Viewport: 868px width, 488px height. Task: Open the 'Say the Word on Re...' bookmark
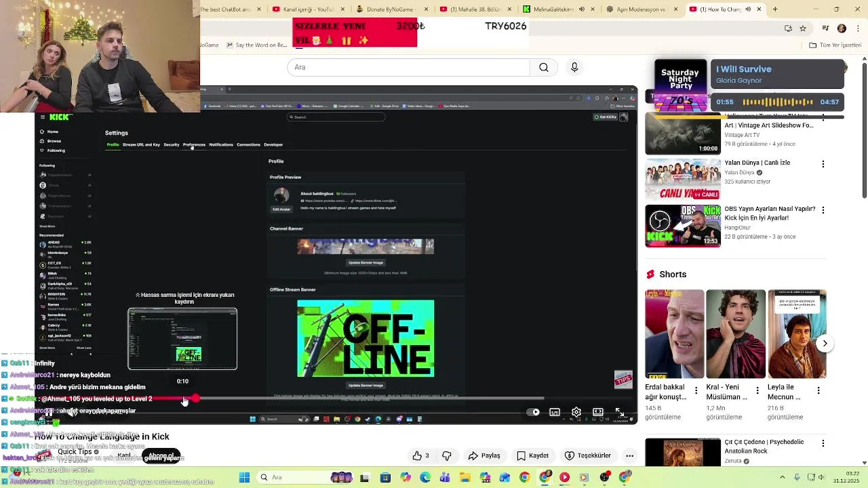pyautogui.click(x=256, y=45)
